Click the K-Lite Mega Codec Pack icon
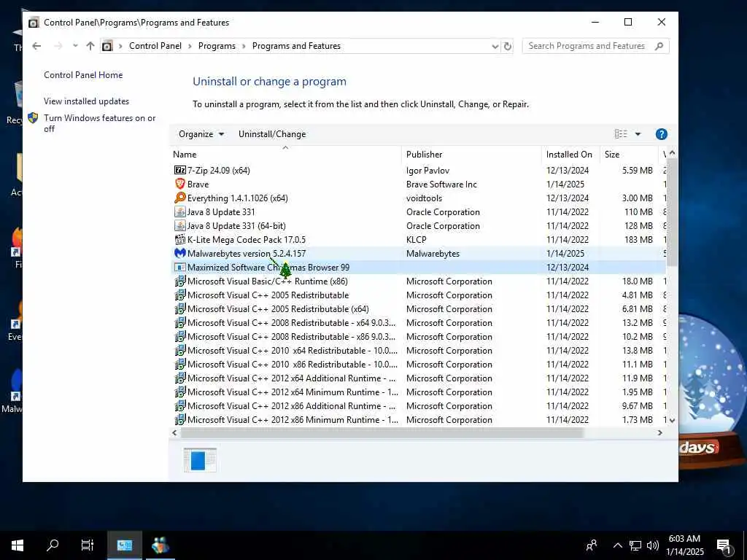 [179, 239]
